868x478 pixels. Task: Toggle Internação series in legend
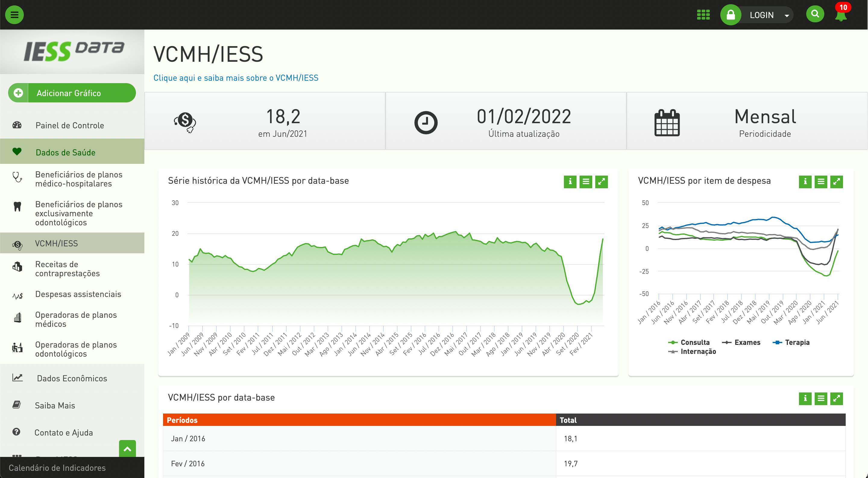click(692, 351)
